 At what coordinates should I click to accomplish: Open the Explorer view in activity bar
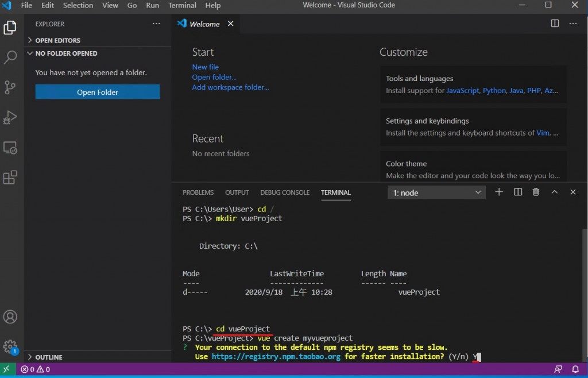(10, 28)
